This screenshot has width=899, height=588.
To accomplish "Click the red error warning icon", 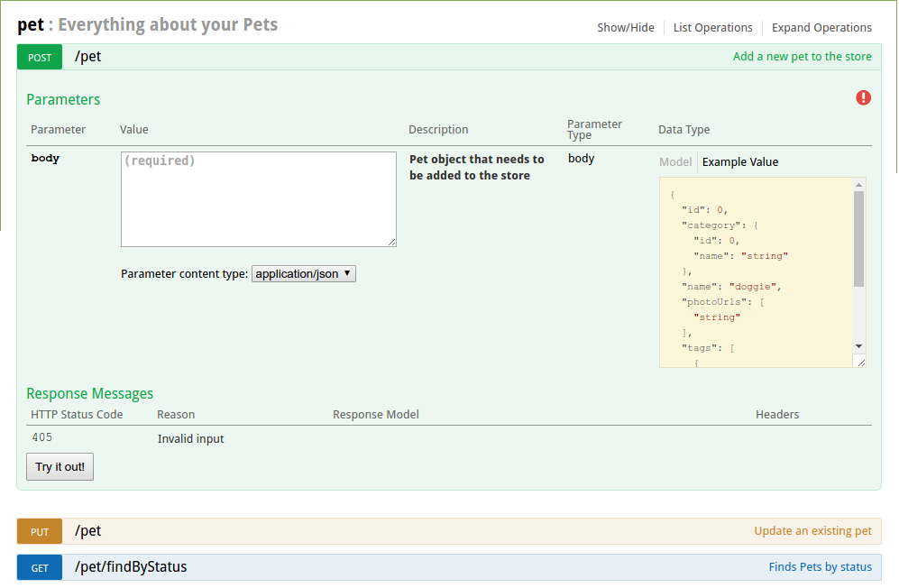I will pos(863,97).
